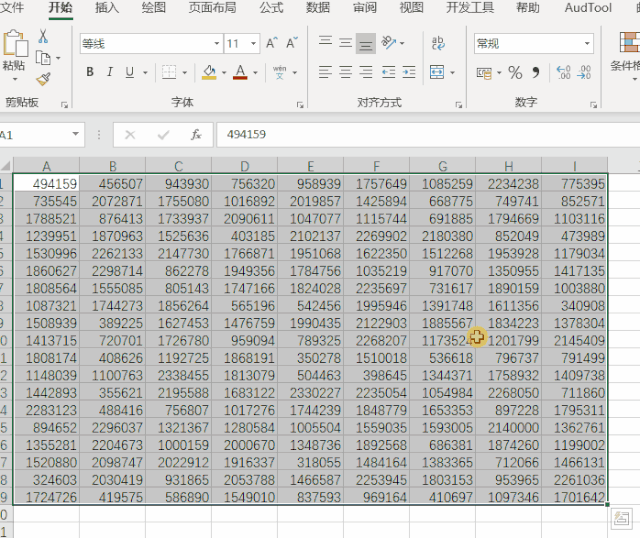Screen dimensions: 640x538
Task: Toggle Bold formatting
Action: (x=90, y=72)
